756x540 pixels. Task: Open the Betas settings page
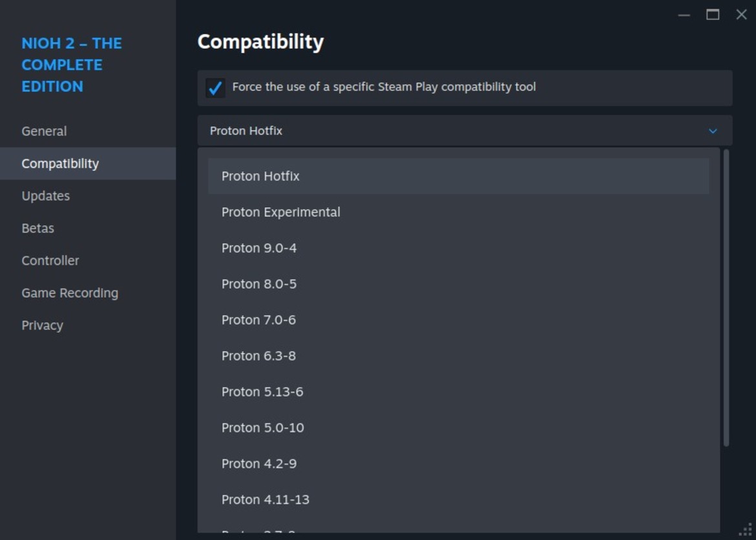[37, 228]
